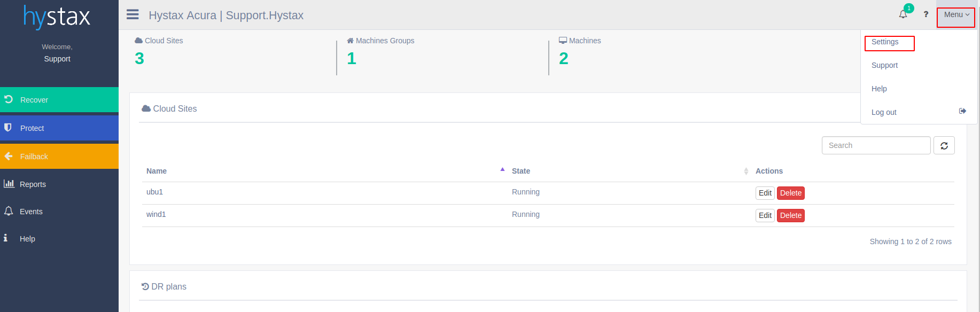Click the Reports bar chart icon
The height and width of the screenshot is (312, 980).
tap(9, 184)
